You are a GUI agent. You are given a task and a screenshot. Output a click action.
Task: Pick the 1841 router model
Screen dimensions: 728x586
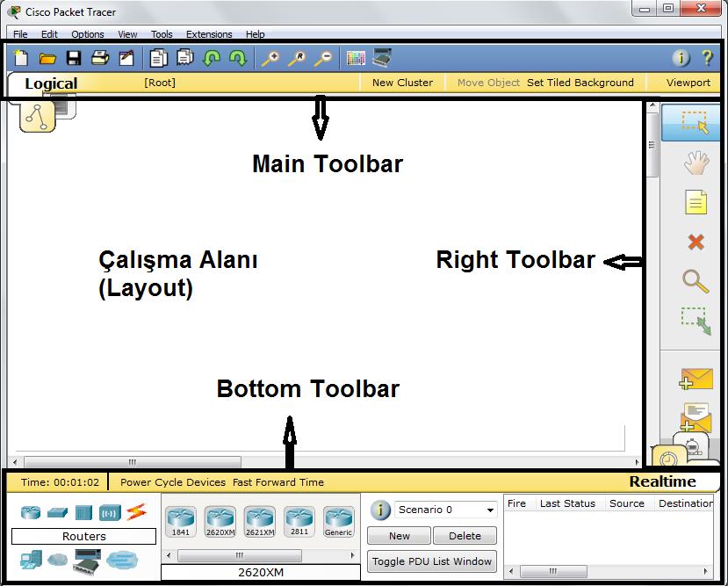click(181, 522)
